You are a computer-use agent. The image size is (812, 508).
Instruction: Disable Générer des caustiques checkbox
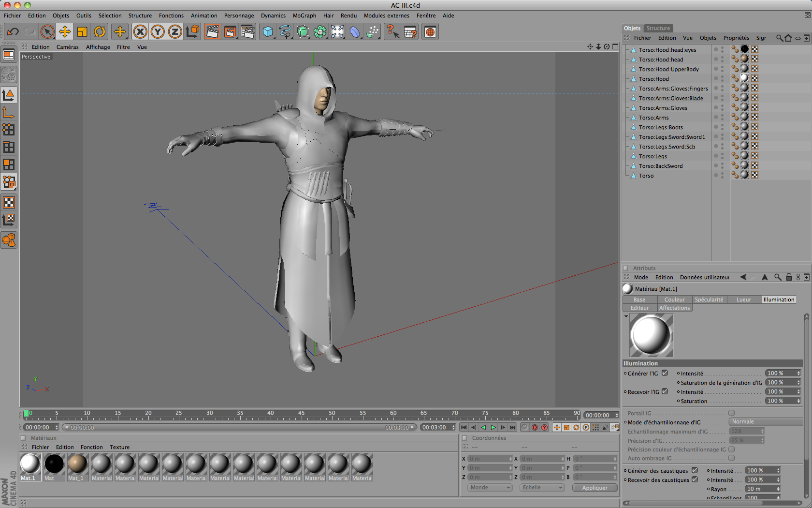[695, 470]
